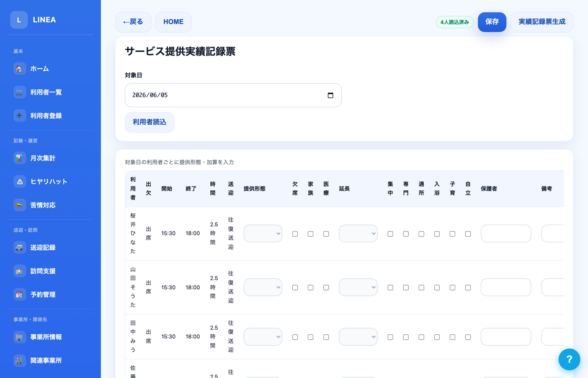Click the 4人読込済み status badge

pos(454,22)
